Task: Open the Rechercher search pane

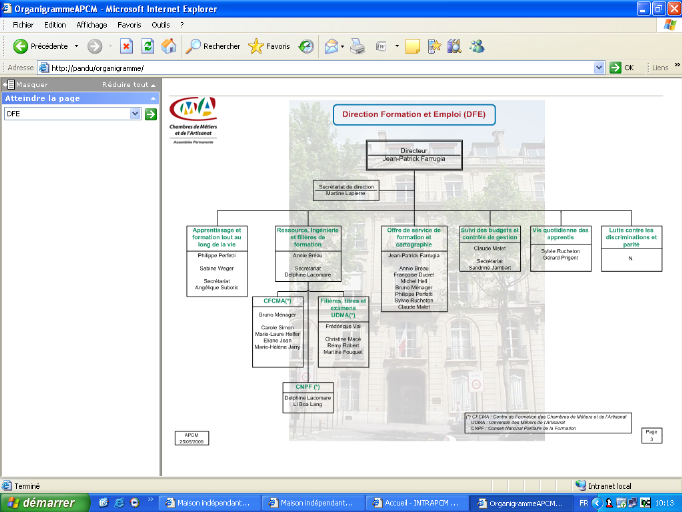Action: tap(213, 46)
